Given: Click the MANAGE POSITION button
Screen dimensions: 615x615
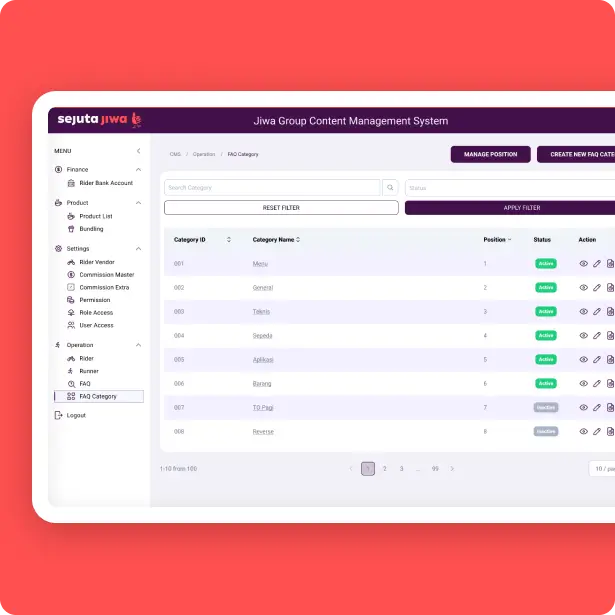Looking at the screenshot, I should point(490,155).
